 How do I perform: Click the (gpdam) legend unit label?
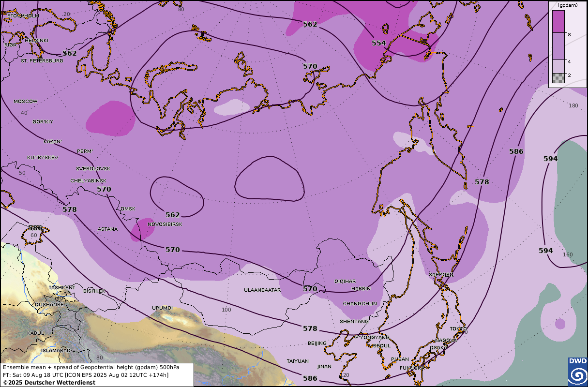click(x=567, y=5)
